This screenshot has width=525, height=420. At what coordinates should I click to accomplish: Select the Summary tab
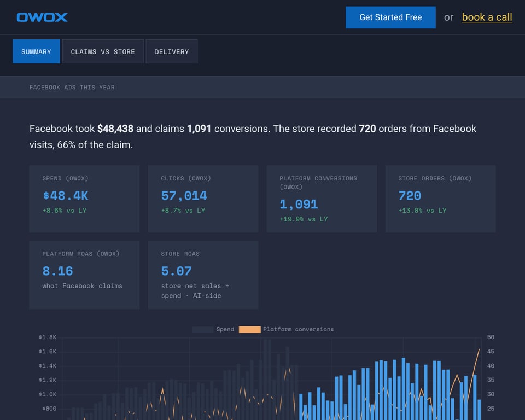36,51
